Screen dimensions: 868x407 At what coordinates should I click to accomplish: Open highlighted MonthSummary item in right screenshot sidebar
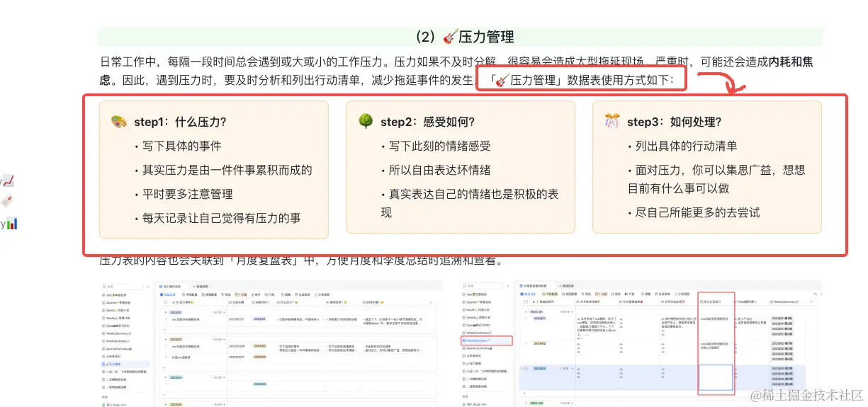pyautogui.click(x=486, y=340)
